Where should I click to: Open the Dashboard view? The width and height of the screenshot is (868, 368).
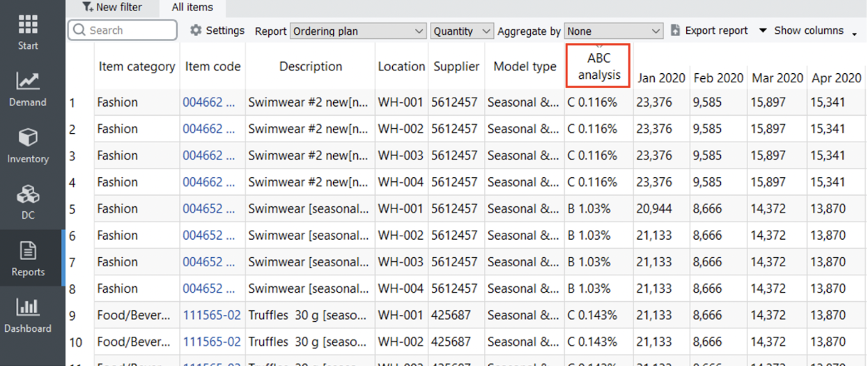pos(28,314)
